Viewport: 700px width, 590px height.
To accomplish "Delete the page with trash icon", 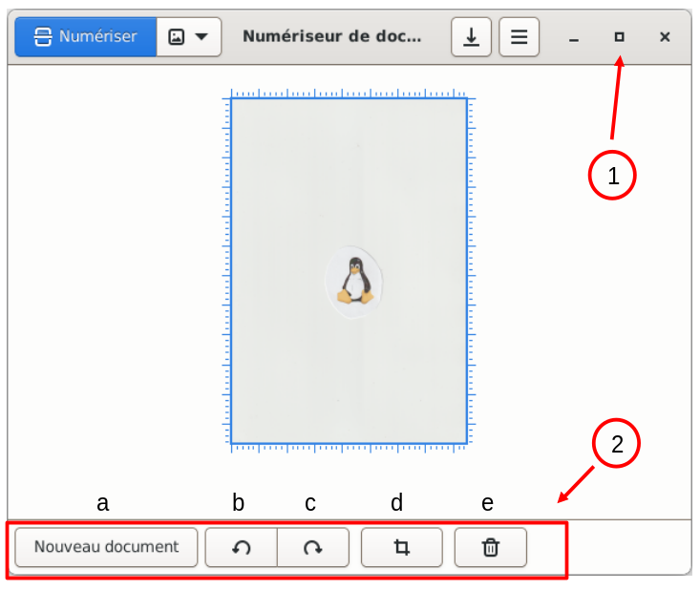I will coord(491,547).
